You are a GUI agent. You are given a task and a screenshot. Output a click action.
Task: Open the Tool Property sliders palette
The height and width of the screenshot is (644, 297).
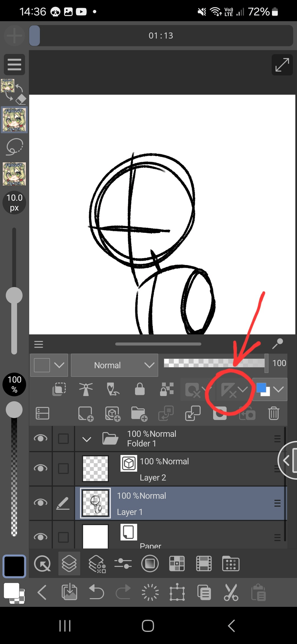coord(123,564)
